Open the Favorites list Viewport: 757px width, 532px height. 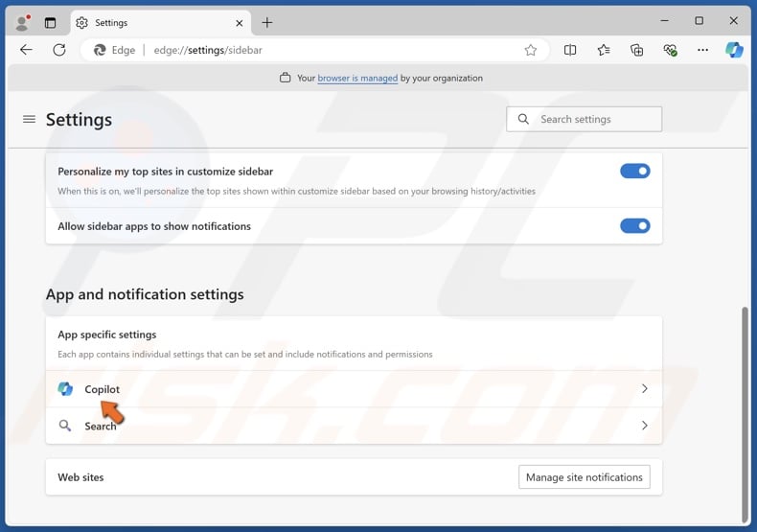(x=604, y=50)
